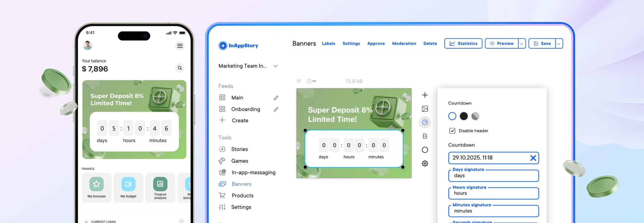Tap the search icon in phone app
Viewport: 644px width, 223px height.
tap(180, 68)
